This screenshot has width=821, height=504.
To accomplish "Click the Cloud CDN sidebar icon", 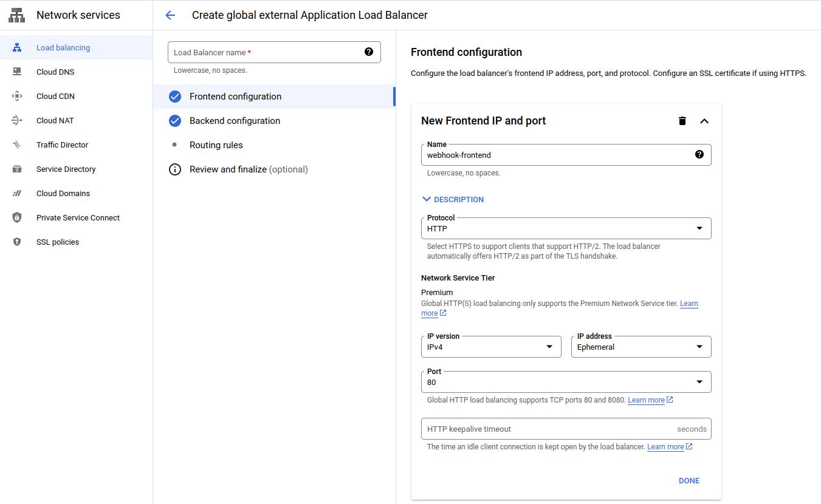I will coord(17,96).
